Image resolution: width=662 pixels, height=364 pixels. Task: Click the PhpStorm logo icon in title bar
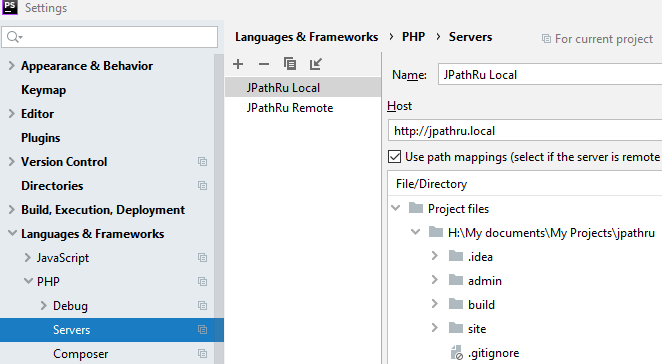pyautogui.click(x=10, y=7)
